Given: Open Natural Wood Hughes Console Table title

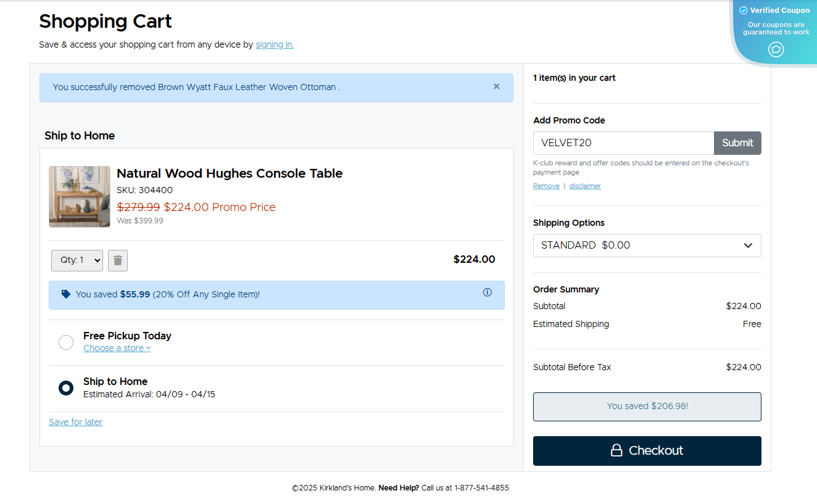Looking at the screenshot, I should click(x=230, y=173).
